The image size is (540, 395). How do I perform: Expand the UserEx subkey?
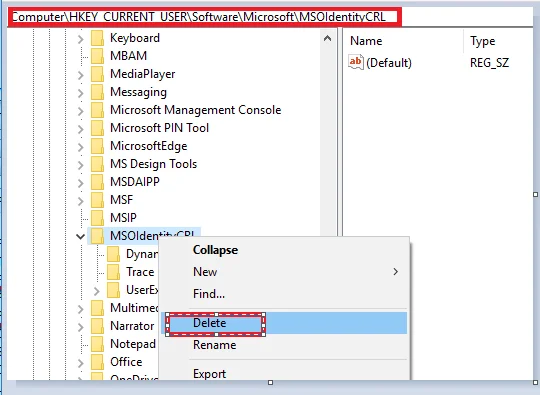click(x=97, y=291)
